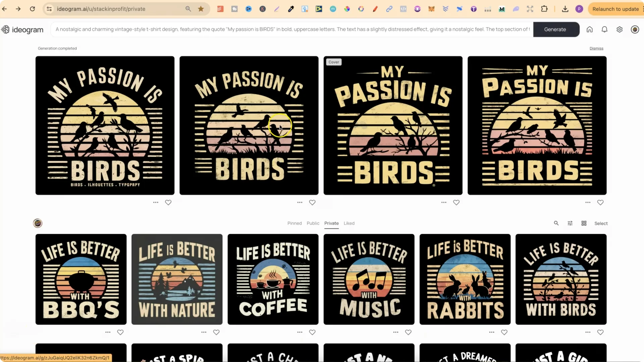Like the Cover birds image

point(456,202)
